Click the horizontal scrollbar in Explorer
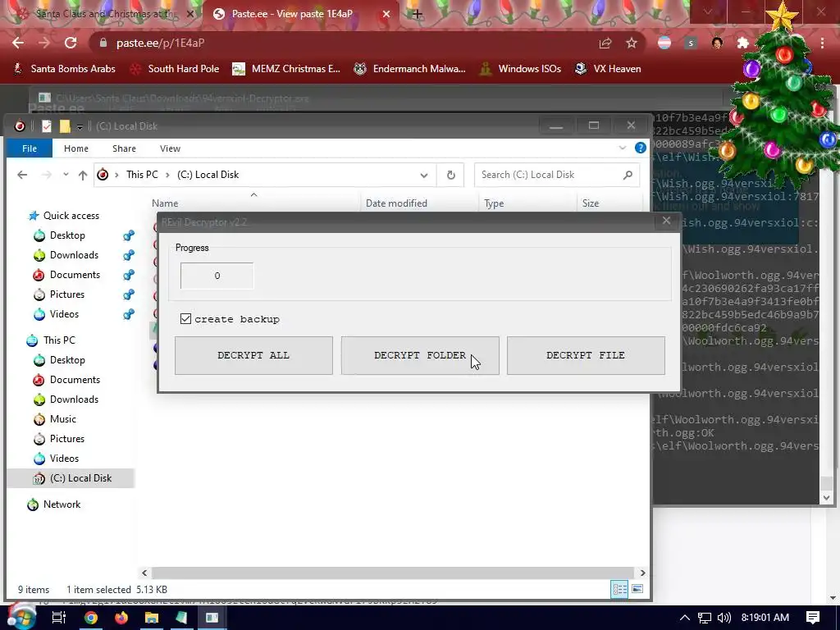Screen dimensions: 840x630 coord(393,573)
